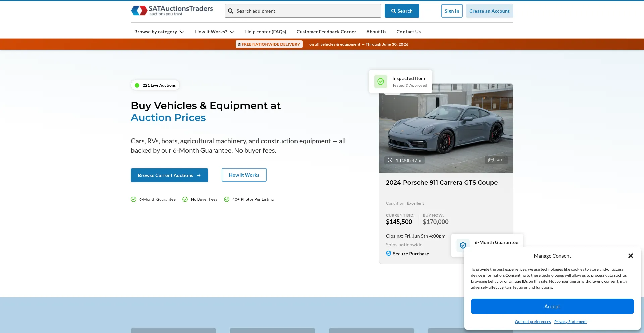Click the 40+ Photos Per Listing checkmark icon
This screenshot has height=333, width=644.
click(x=227, y=199)
